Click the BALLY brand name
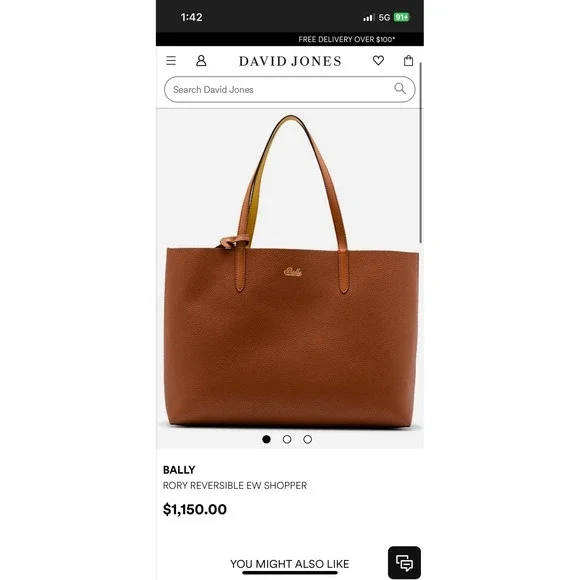 pos(179,470)
